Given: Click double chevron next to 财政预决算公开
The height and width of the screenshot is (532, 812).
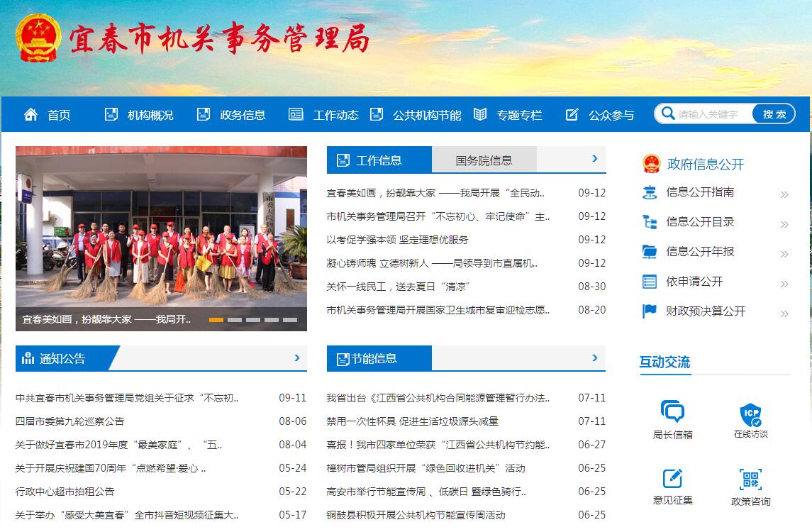Looking at the screenshot, I should pos(784,314).
